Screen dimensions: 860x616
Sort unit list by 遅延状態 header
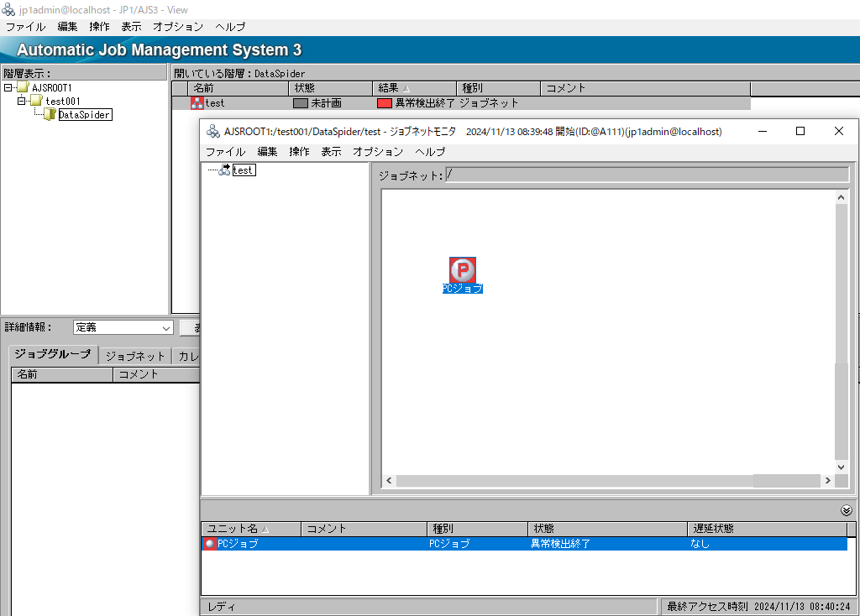768,529
